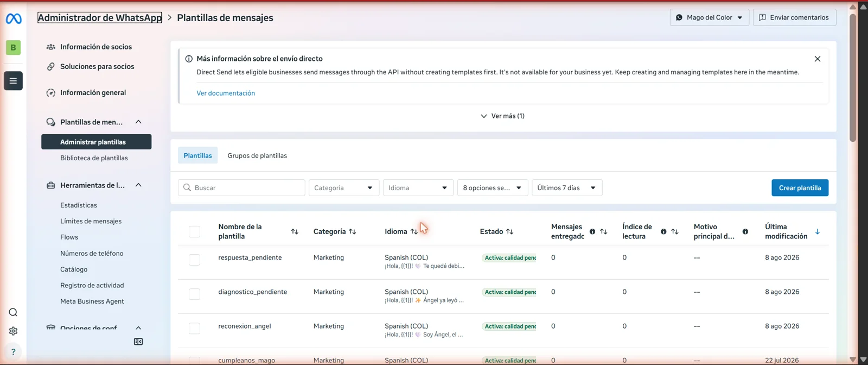Viewport: 868px width, 365px height.
Task: Select all templates with header checkbox
Action: [x=194, y=231]
